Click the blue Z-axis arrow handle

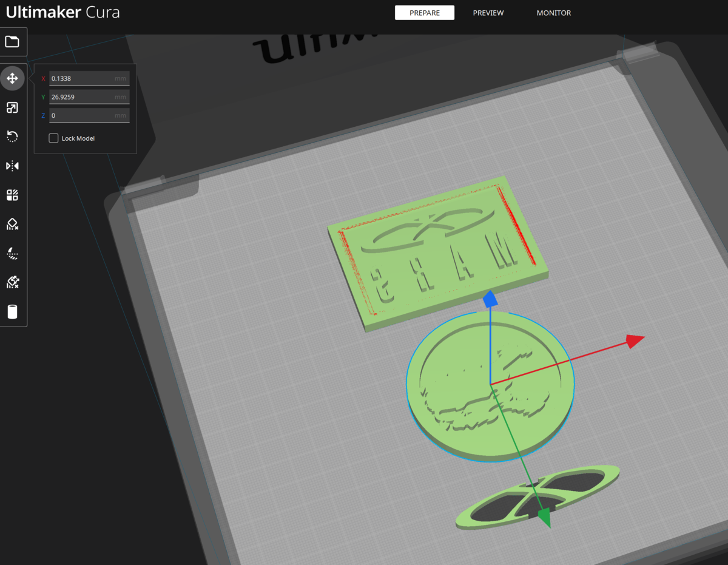pos(490,300)
